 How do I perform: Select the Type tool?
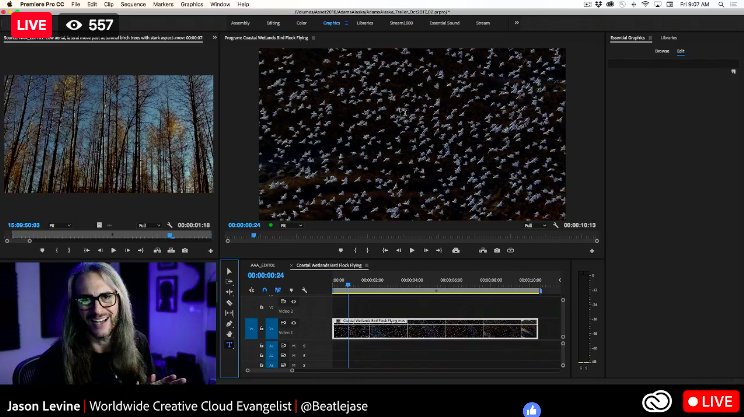click(x=229, y=345)
